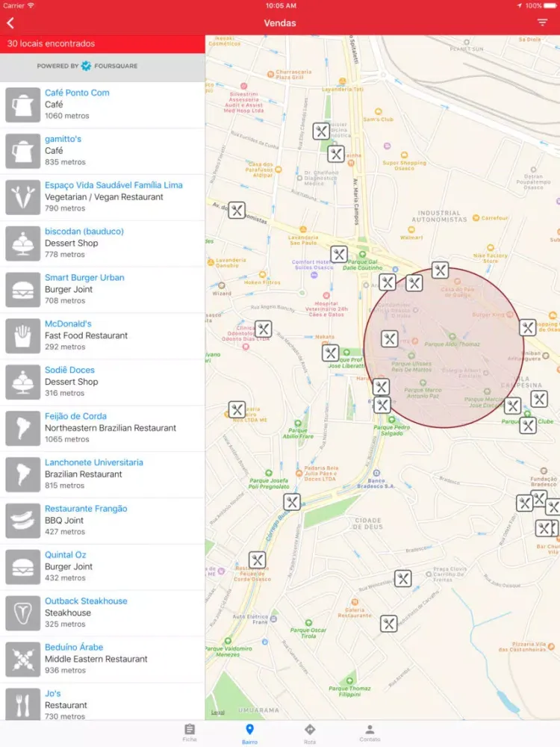Open Sodiê Doces listing

point(102,382)
